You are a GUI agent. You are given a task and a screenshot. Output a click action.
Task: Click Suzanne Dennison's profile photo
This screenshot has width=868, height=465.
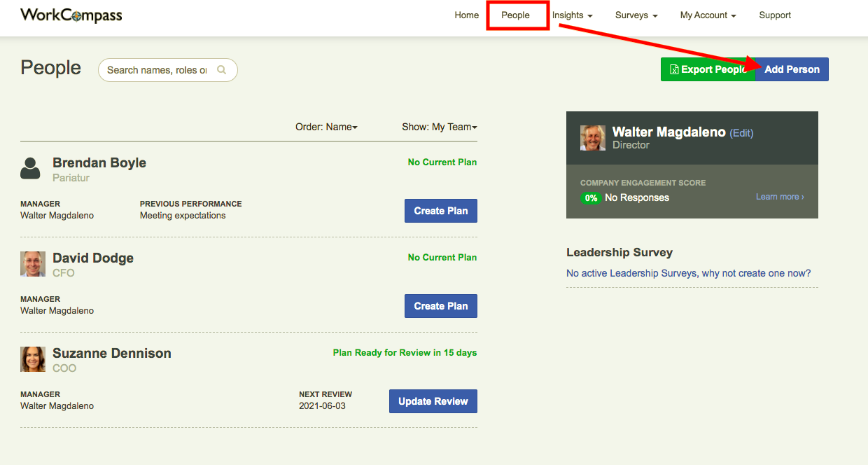coord(32,359)
